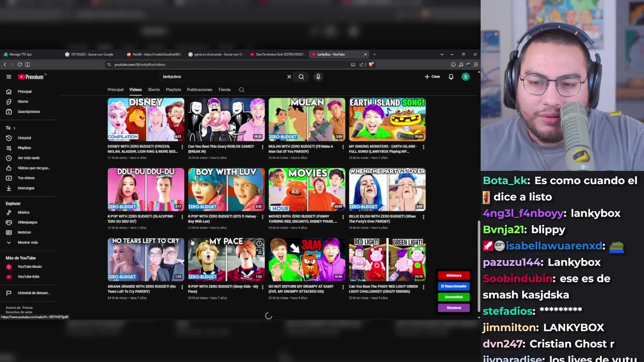The image size is (644, 362).
Task: Open the tab list dropdown arrow
Action: [442, 54]
